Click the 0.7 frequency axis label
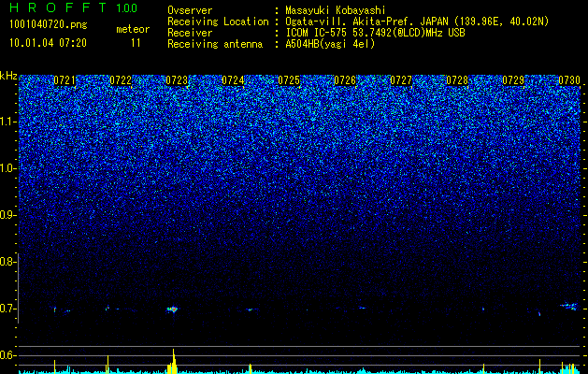This screenshot has width=588, height=374. click(x=7, y=309)
